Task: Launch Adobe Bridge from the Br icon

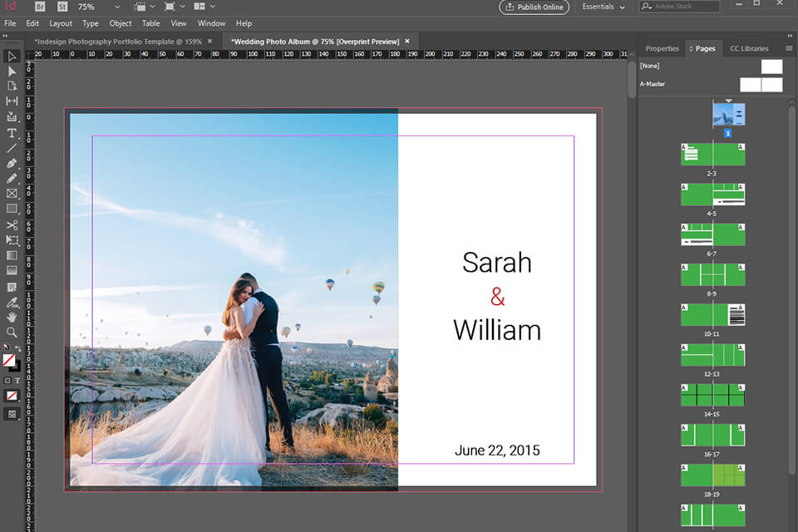Action: coord(39,7)
